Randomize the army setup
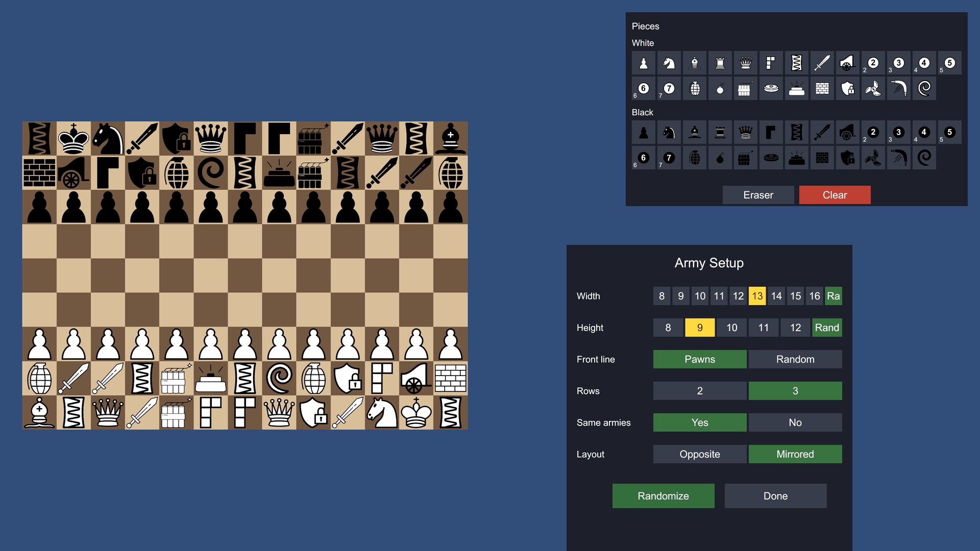The height and width of the screenshot is (551, 980). tap(663, 496)
